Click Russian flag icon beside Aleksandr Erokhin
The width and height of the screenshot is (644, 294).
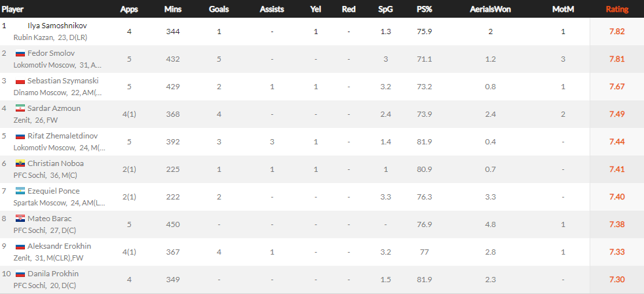click(x=20, y=246)
